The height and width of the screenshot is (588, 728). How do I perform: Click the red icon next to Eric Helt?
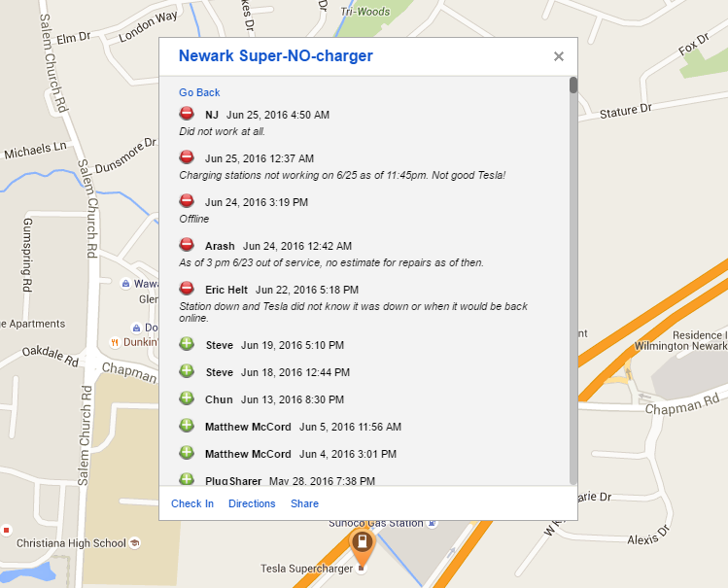click(x=187, y=289)
